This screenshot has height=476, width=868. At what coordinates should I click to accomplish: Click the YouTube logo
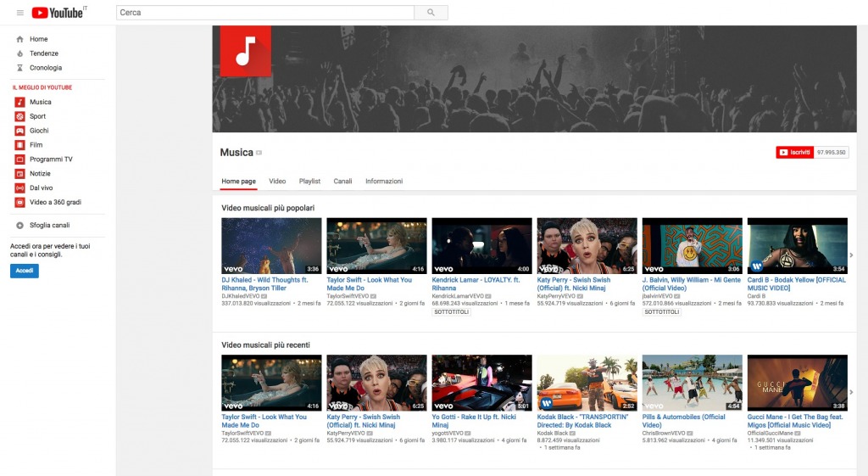(59, 13)
